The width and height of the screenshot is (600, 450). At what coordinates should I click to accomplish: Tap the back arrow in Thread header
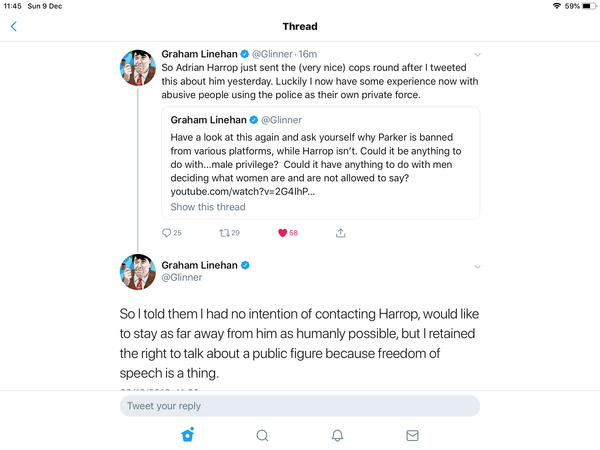pyautogui.click(x=13, y=26)
